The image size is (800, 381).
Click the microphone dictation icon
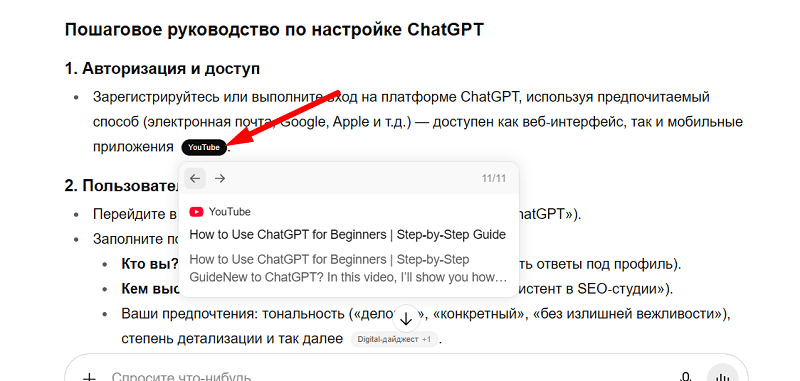coord(686,376)
